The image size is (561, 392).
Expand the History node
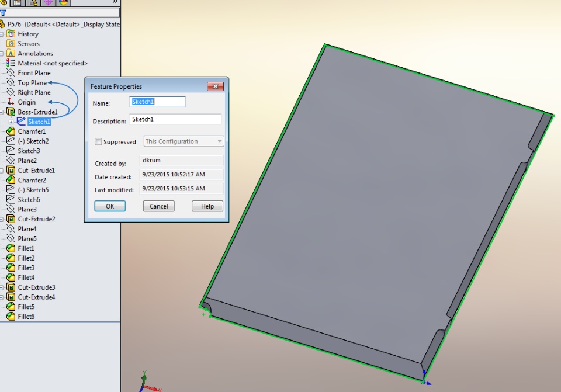2,34
